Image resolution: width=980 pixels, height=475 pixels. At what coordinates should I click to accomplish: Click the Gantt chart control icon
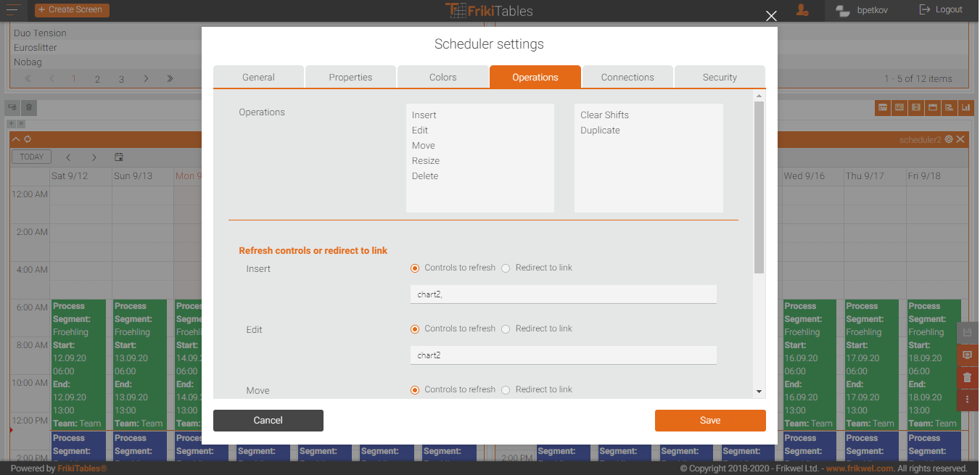click(x=949, y=108)
